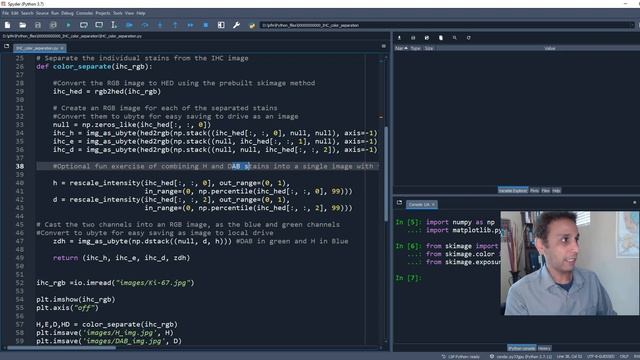Open editor pane options menu
This screenshot has width=640, height=360.
[384, 47]
